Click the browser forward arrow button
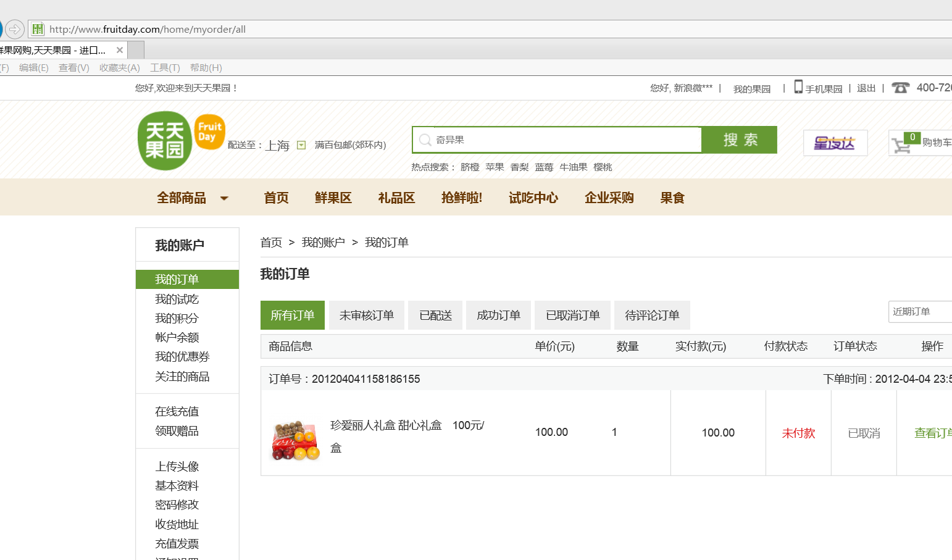The width and height of the screenshot is (952, 560). [15, 29]
